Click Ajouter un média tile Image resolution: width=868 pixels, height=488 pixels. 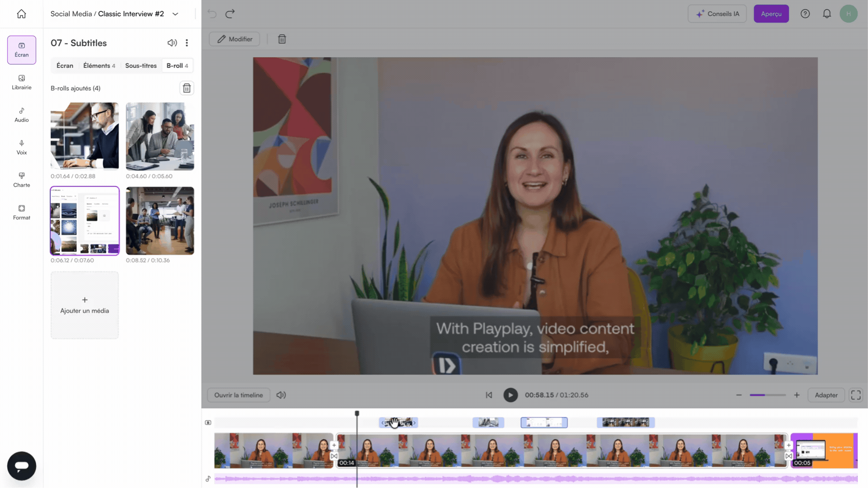(85, 305)
